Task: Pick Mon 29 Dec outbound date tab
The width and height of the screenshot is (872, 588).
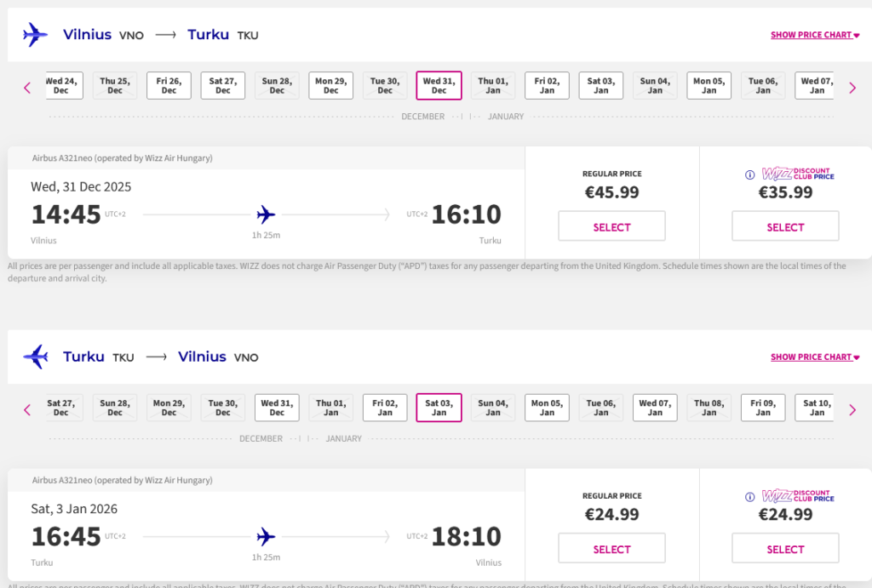Action: click(x=330, y=86)
